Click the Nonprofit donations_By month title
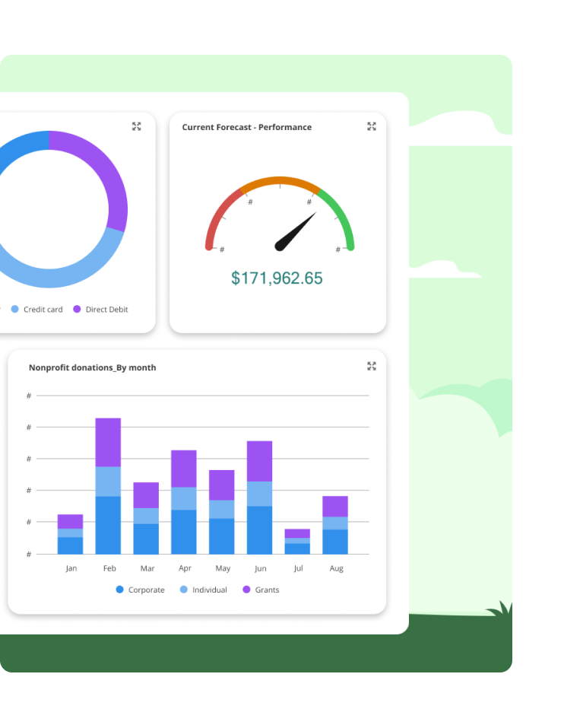Viewport: 583px width, 728px height. [x=92, y=367]
